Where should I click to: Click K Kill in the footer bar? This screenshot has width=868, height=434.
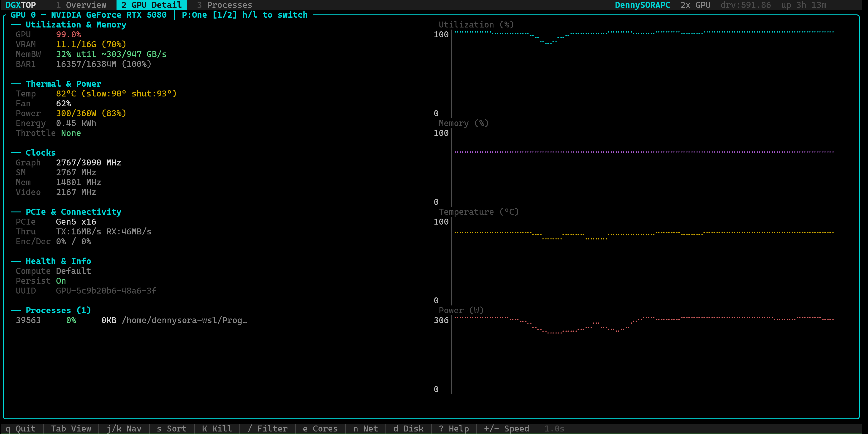tap(217, 429)
